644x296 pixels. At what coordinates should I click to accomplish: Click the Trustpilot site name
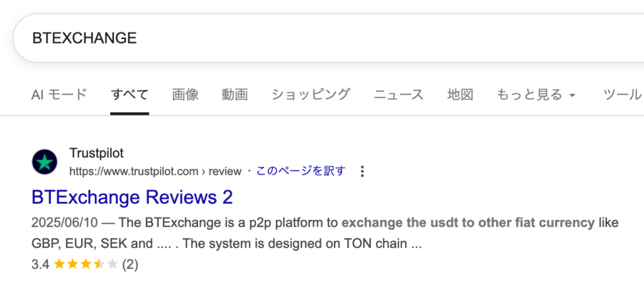coord(96,154)
